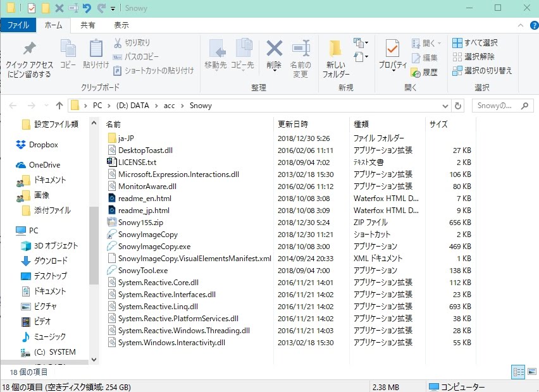
Task: Collapse the ribbon with the chevron
Action: (519, 26)
